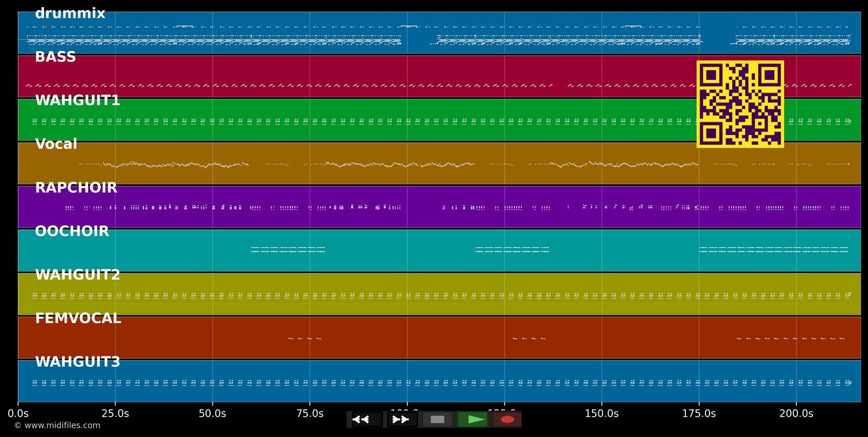The width and height of the screenshot is (868, 437).
Task: Click the QR code overlay
Action: click(740, 104)
